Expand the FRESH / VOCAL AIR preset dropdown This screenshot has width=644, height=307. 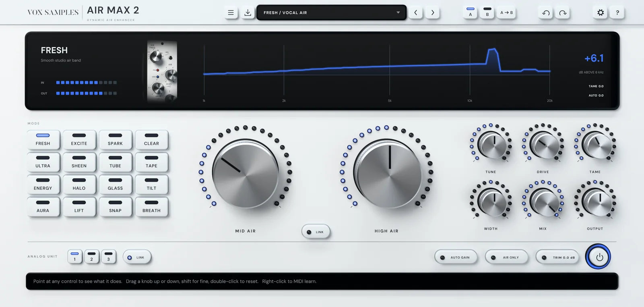331,12
